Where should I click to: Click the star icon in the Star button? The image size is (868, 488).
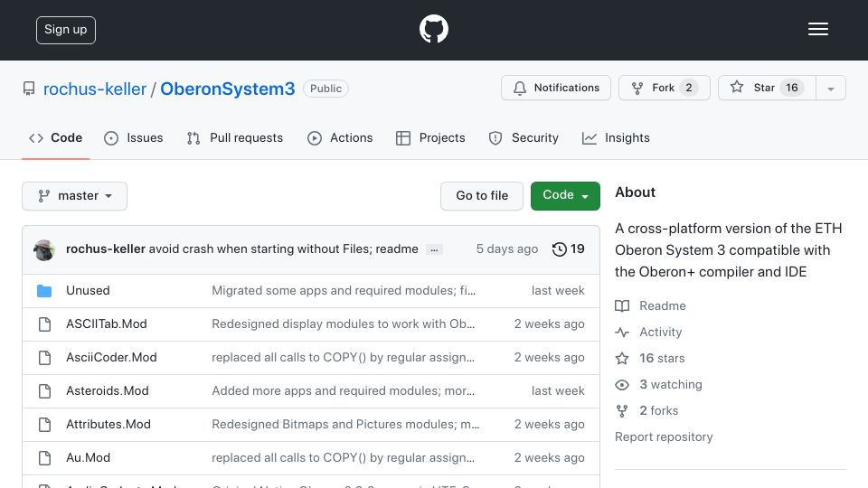coord(736,87)
